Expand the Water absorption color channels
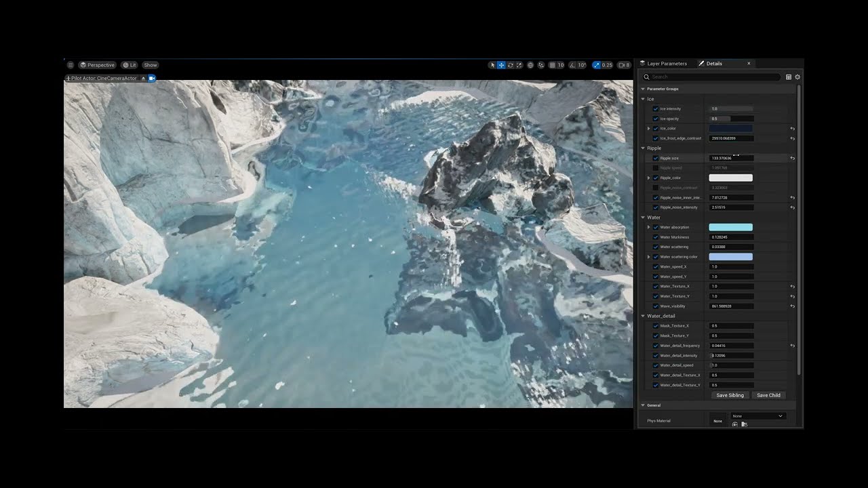Image resolution: width=868 pixels, height=488 pixels. point(649,228)
